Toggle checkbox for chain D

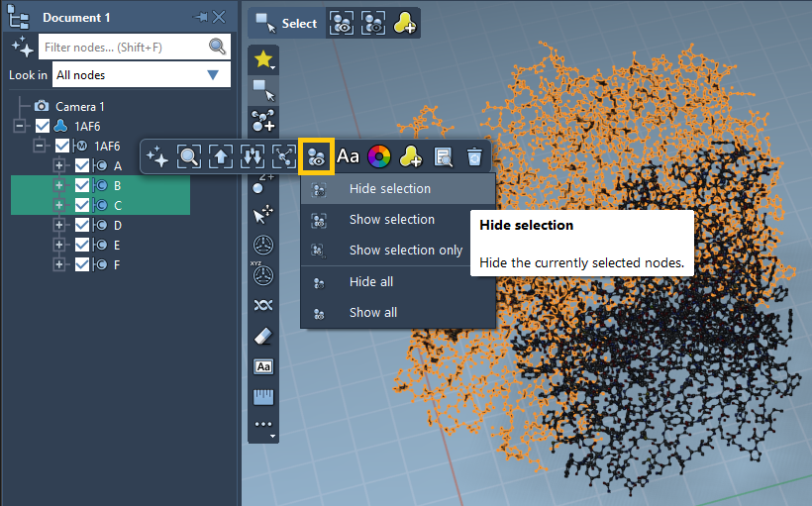(x=82, y=225)
